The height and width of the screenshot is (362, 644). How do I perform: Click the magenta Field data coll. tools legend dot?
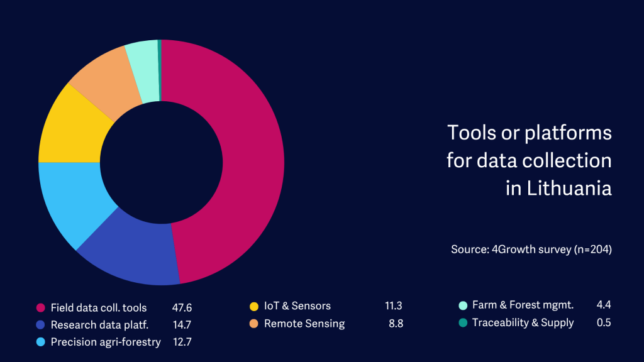click(41, 308)
